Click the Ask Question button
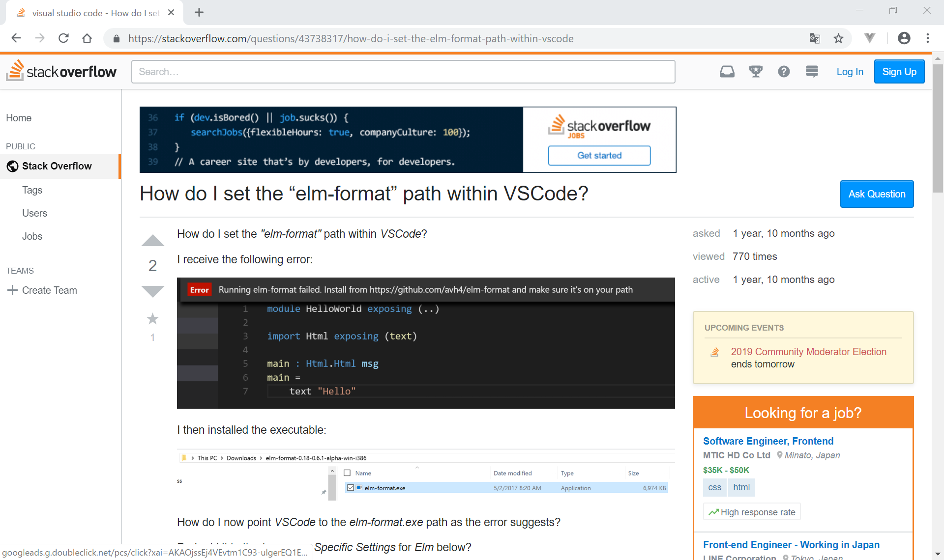The height and width of the screenshot is (560, 944). coord(877,194)
